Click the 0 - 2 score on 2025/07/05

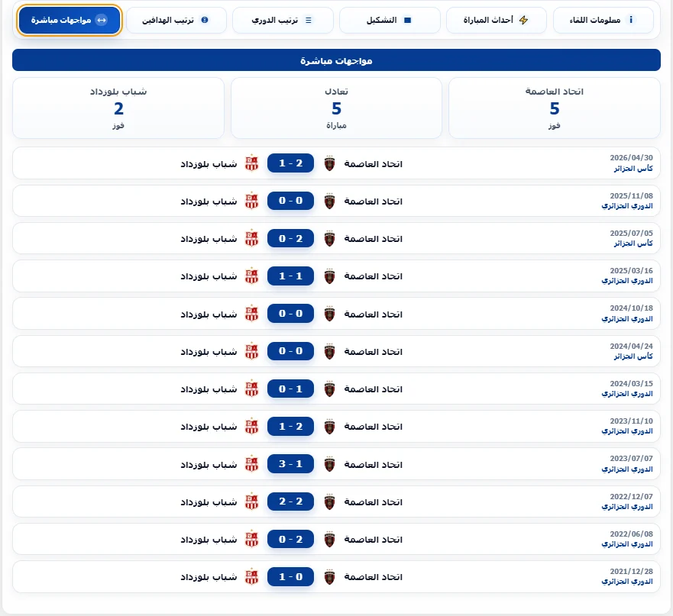click(290, 238)
